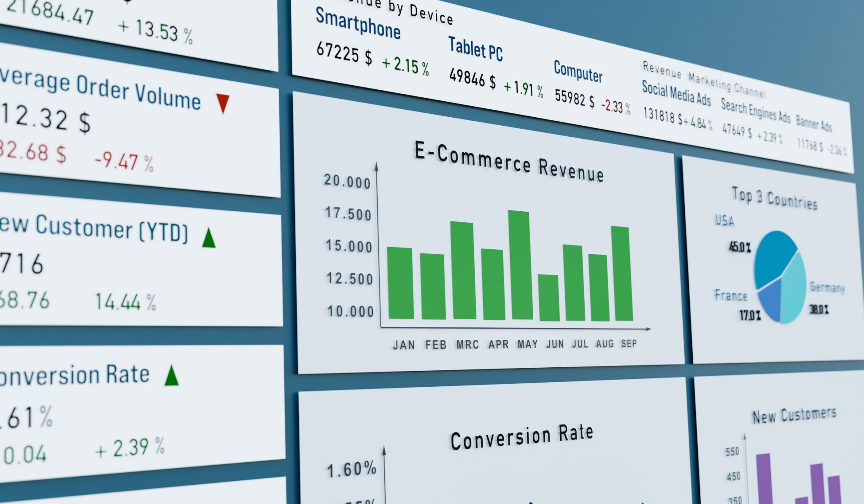Click the 11768 $ Banner Ads value
Viewport: 864px width, 504px height.
click(x=810, y=145)
